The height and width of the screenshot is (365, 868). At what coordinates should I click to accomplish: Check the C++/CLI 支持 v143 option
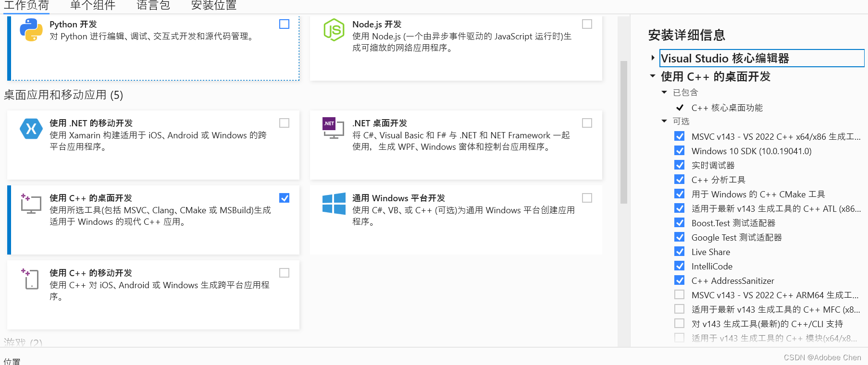pyautogui.click(x=680, y=323)
